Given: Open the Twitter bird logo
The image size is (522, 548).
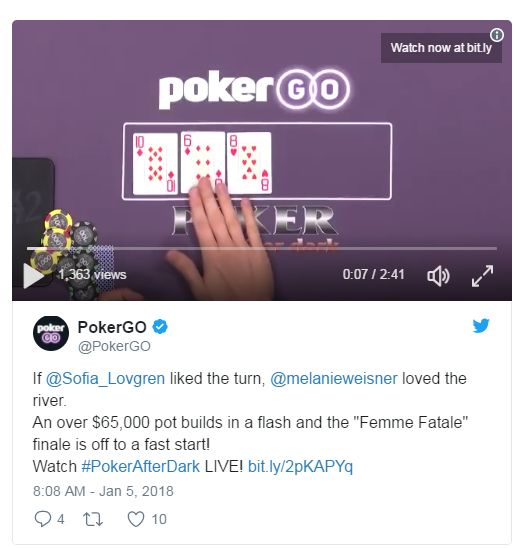Looking at the screenshot, I should [x=481, y=326].
